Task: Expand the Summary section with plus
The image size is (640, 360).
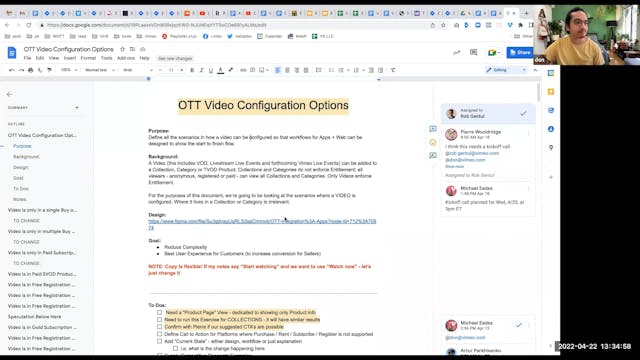Action: click(x=77, y=108)
